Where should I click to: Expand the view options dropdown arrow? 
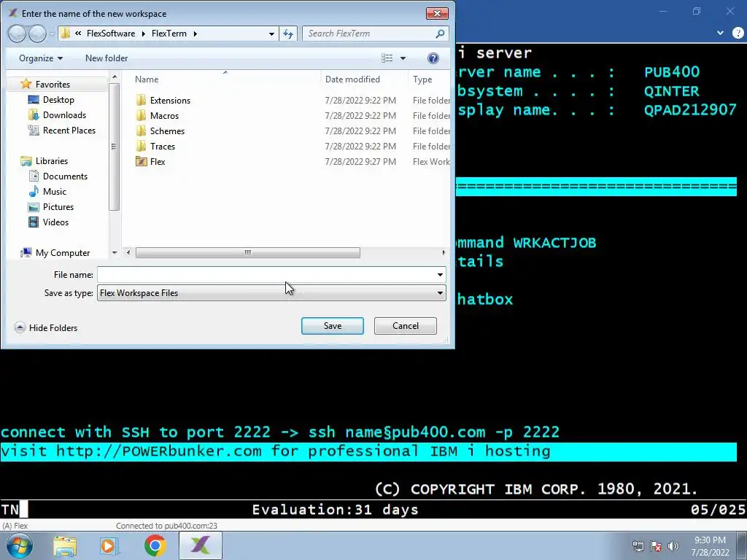(403, 58)
